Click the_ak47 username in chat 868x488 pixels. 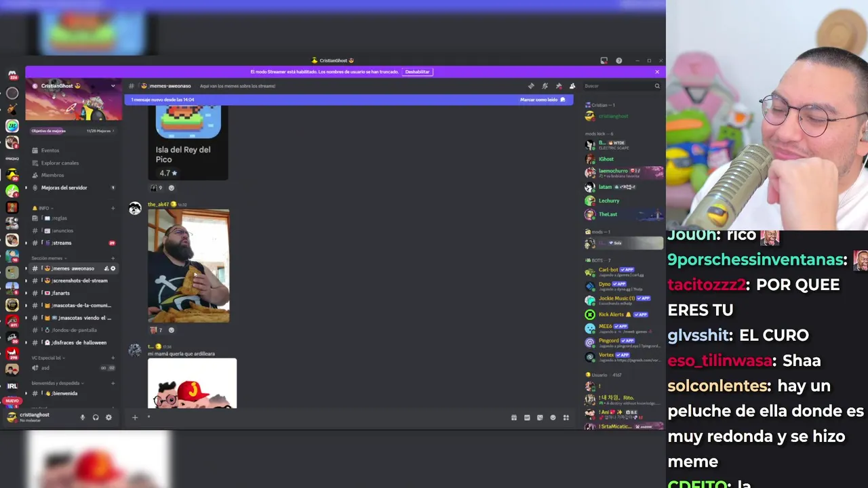click(x=158, y=204)
